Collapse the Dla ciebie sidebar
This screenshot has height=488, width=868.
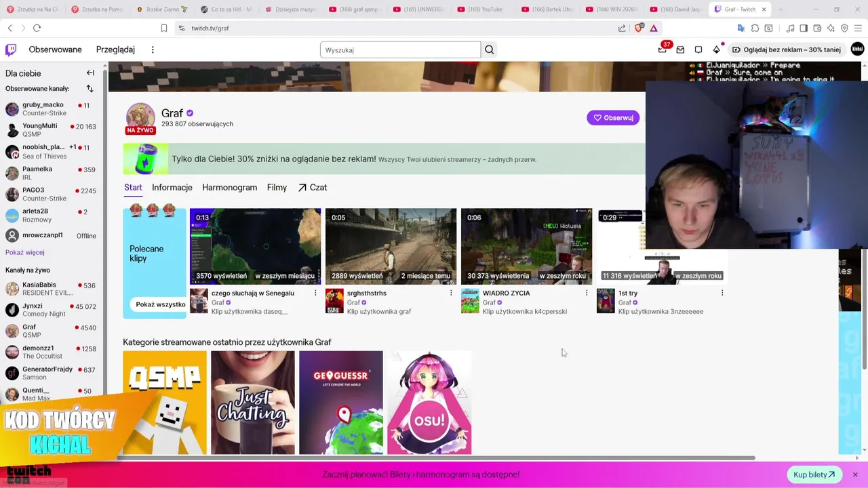(x=90, y=73)
